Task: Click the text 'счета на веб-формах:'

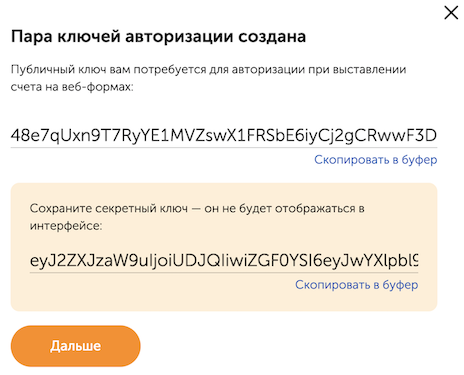Action: tap(72, 87)
